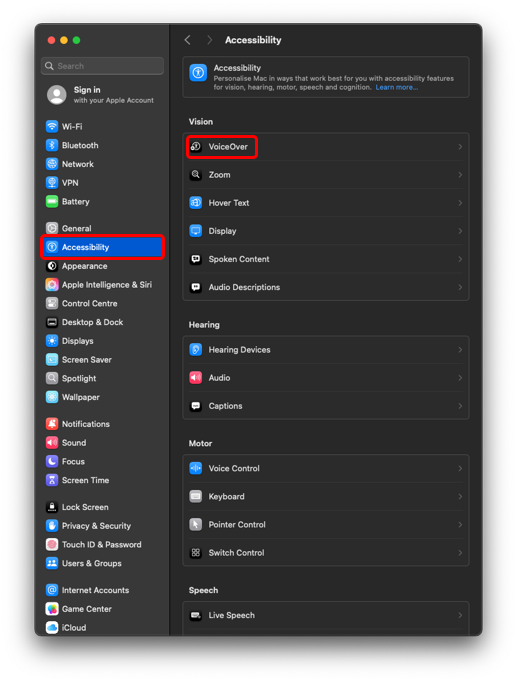517x682 pixels.
Task: Open the Audio settings row
Action: [x=326, y=378]
